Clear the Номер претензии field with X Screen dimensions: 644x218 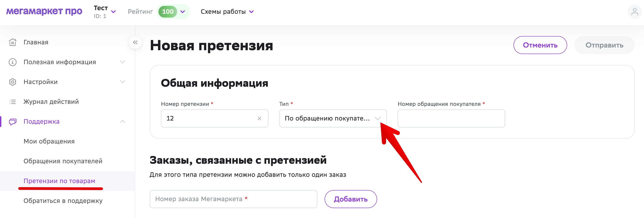[259, 118]
